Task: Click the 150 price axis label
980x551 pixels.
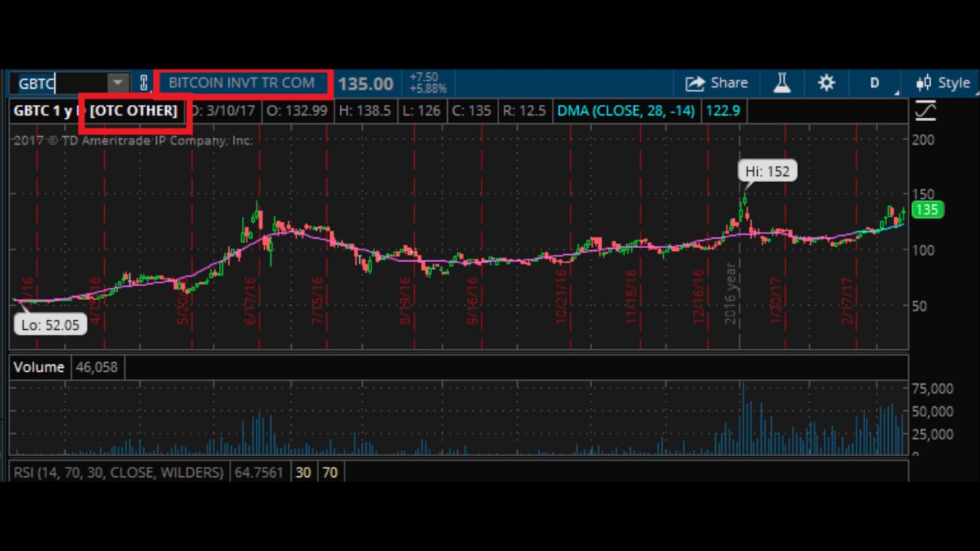Action: click(923, 194)
